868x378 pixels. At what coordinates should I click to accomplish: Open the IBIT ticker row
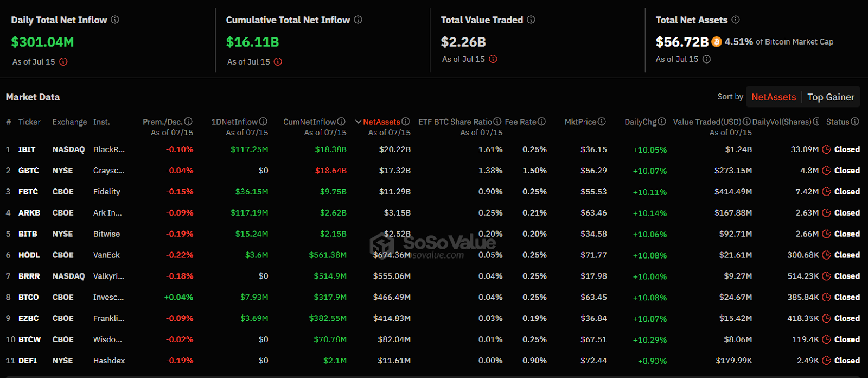point(434,149)
